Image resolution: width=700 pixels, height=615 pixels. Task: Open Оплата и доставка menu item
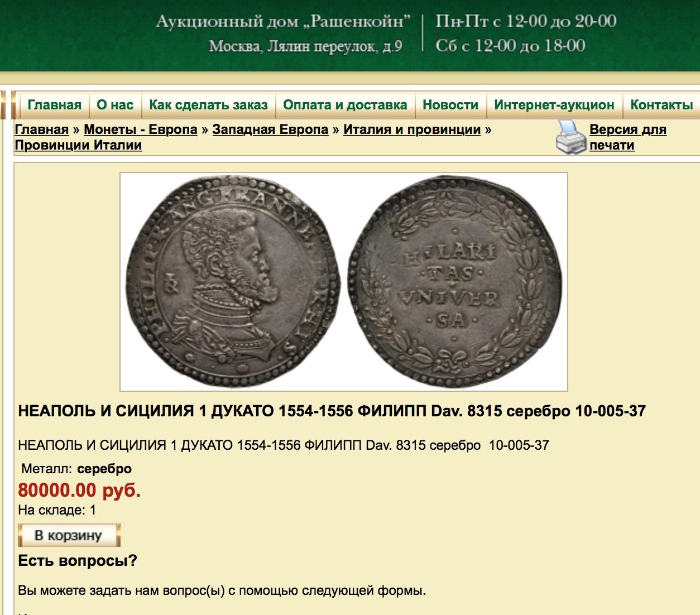pos(345,105)
